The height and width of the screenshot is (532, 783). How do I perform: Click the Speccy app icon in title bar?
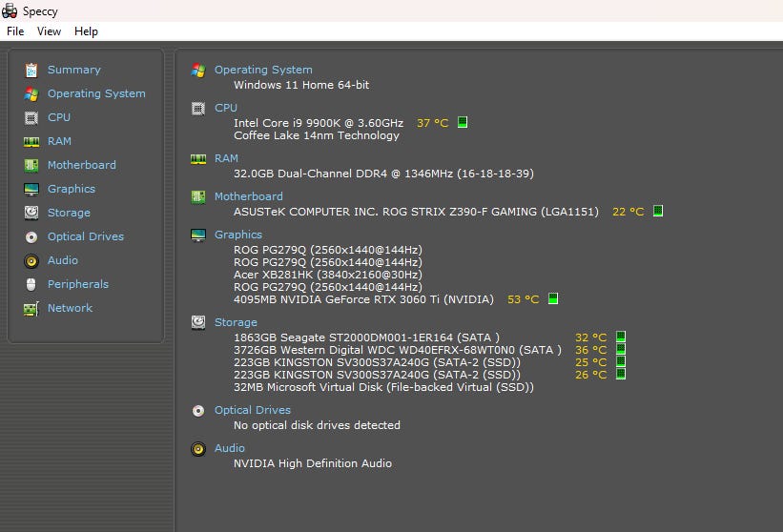[x=10, y=10]
